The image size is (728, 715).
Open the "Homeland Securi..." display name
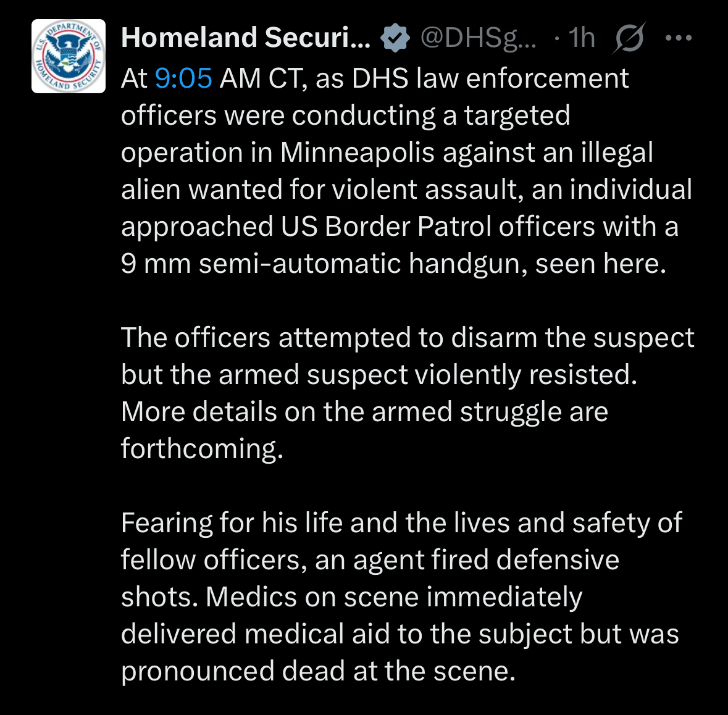[246, 38]
